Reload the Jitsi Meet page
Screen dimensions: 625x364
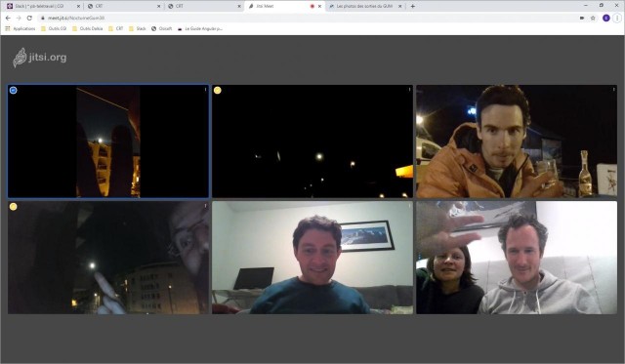[29, 18]
